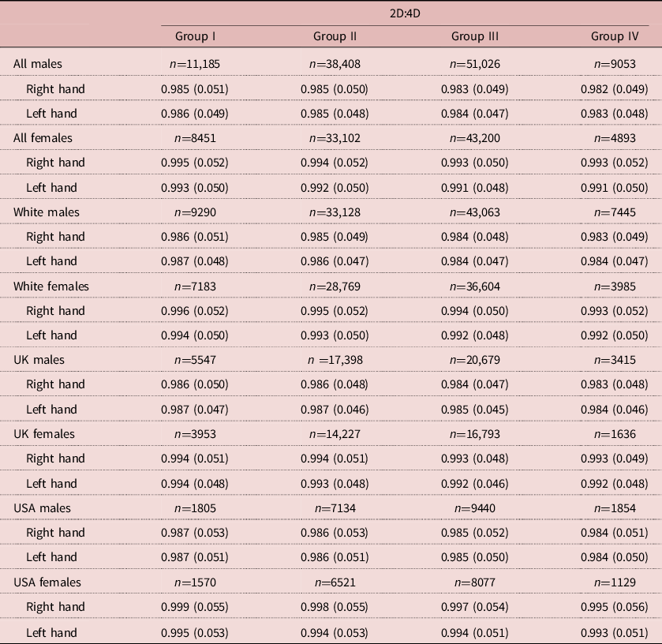662x644 pixels.
Task: Click the Group III column header
Action: click(475, 37)
